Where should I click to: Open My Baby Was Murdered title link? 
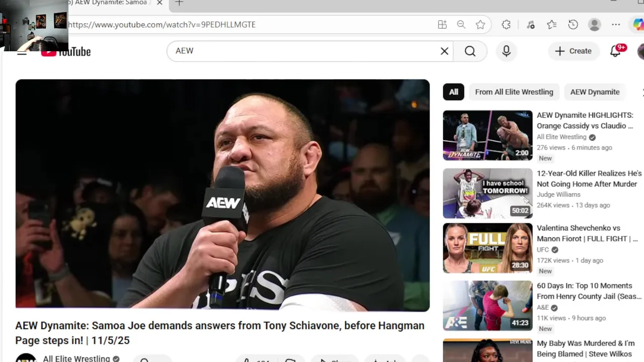(x=586, y=348)
